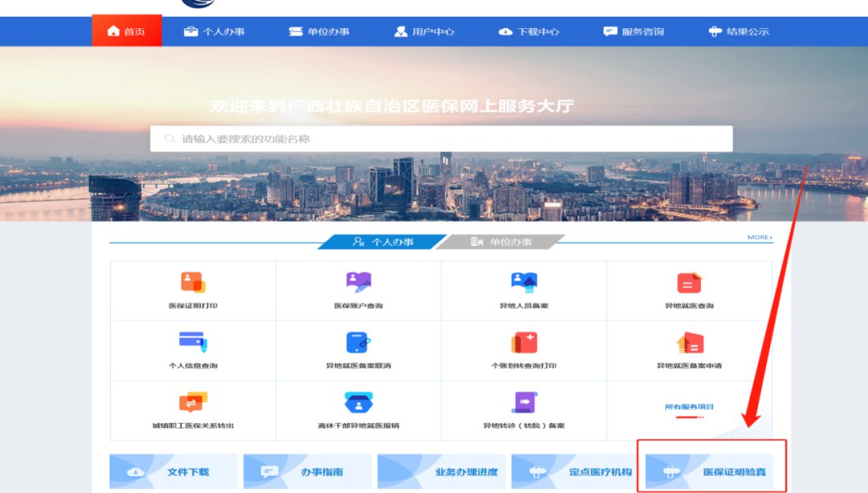Click the signpost icon beside 结果公示
Viewport: 868px width, 493px height.
pos(715,31)
